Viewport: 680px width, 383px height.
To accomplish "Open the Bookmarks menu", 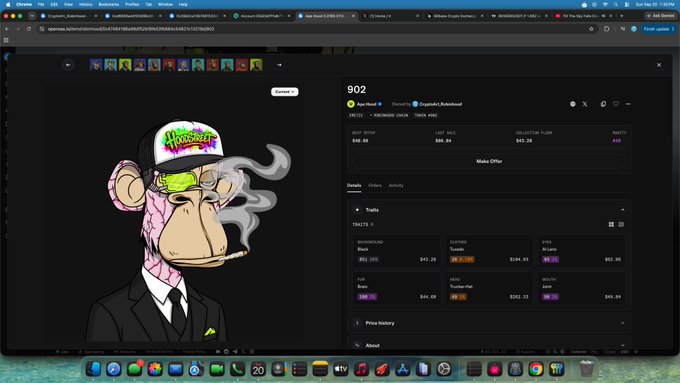I will pos(108,4).
